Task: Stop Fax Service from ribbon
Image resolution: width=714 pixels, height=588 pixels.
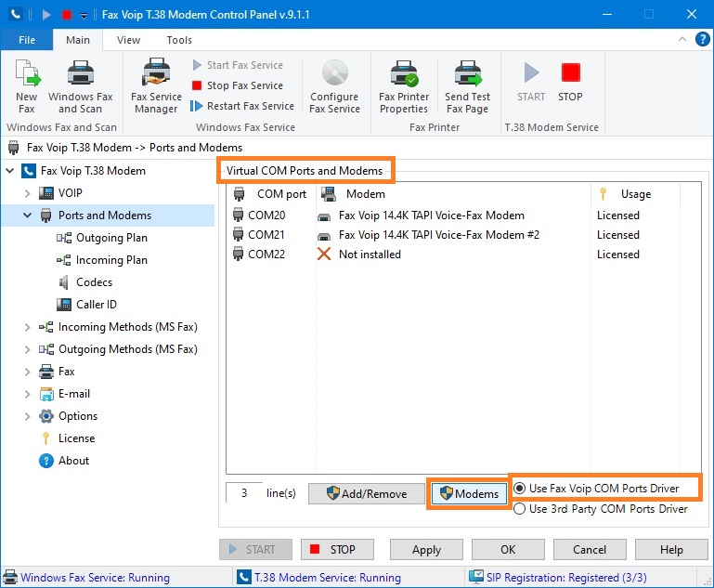Action: tap(238, 85)
